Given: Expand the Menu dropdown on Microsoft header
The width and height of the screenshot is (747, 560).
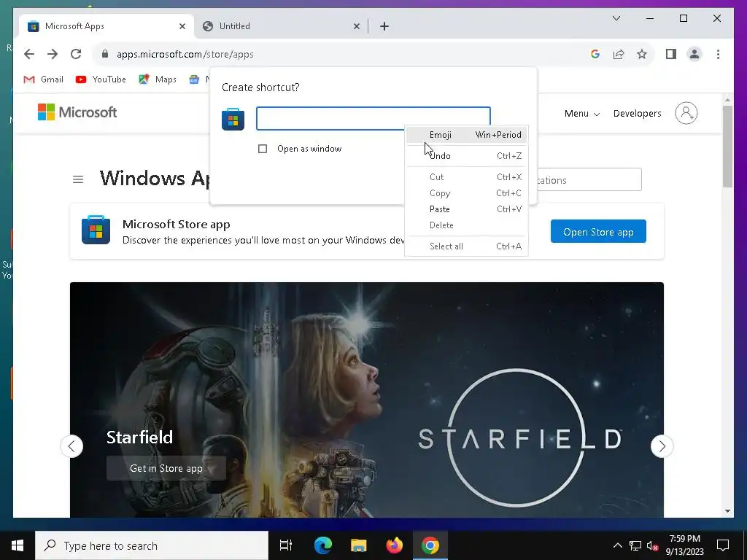Looking at the screenshot, I should (x=581, y=113).
